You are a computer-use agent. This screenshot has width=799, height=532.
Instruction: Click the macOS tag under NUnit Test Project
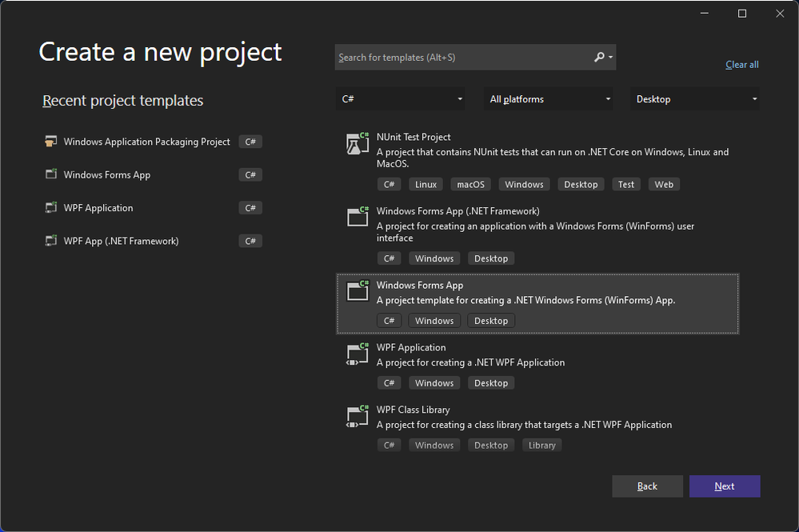point(471,185)
